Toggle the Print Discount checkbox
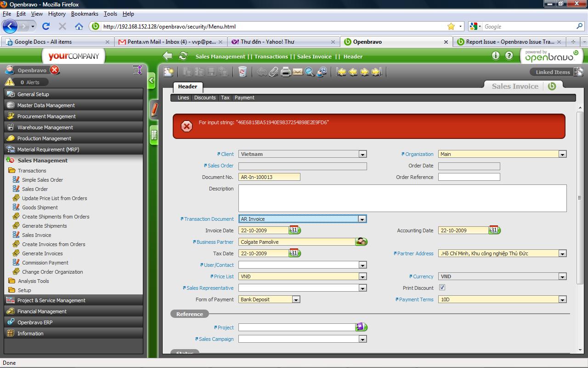Viewport: 588px width, 368px height. pyautogui.click(x=442, y=287)
